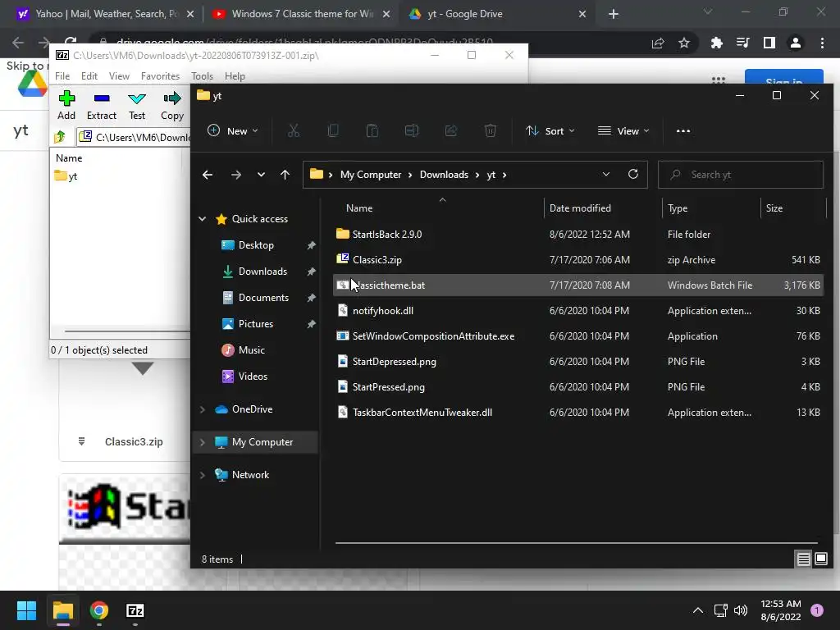
Task: Expand the address bar history dropdown
Action: [x=606, y=174]
